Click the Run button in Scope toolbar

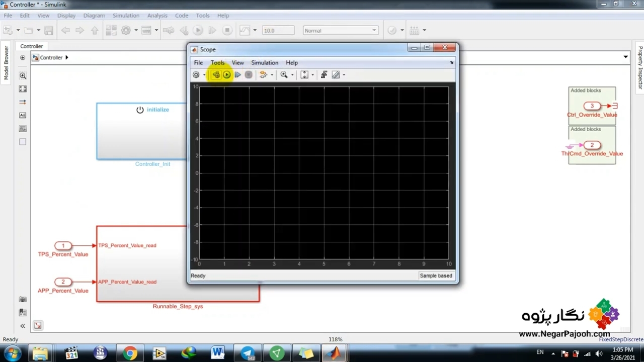pyautogui.click(x=227, y=75)
